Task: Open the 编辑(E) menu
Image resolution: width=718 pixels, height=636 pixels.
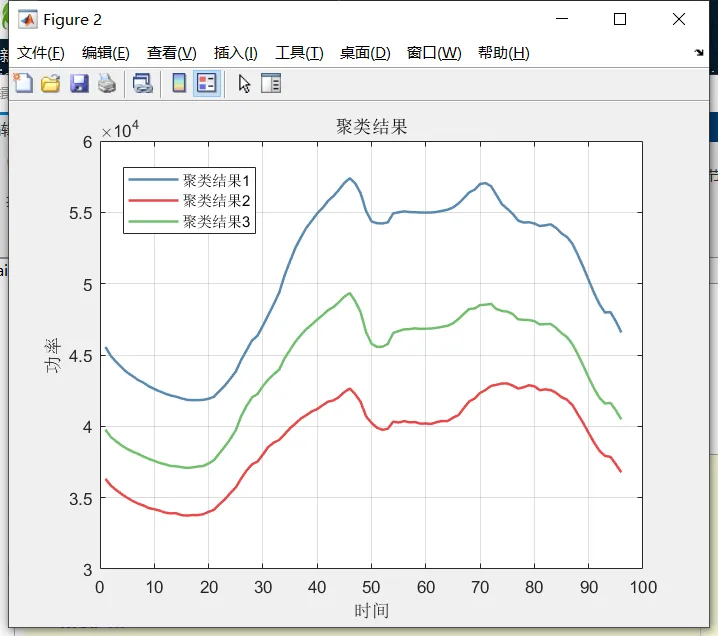Action: tap(106, 53)
